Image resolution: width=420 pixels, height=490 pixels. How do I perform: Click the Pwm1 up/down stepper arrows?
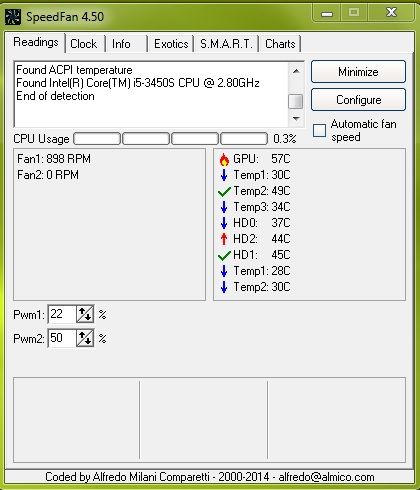[85, 314]
